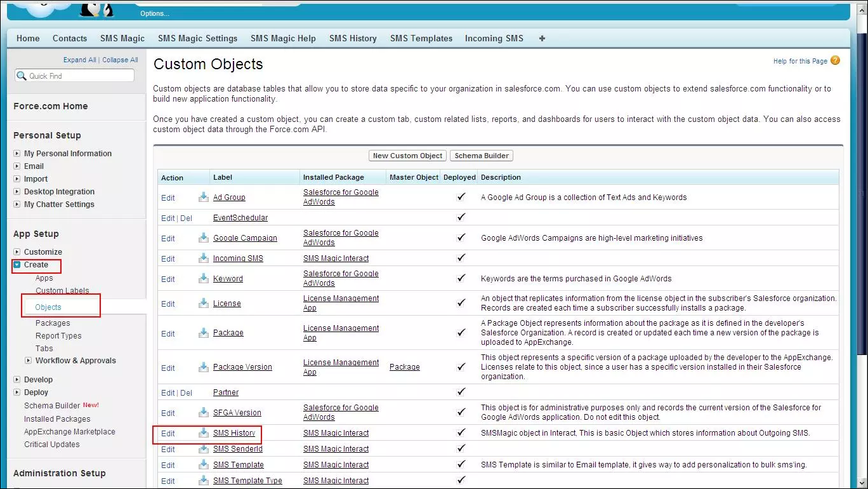Open the Home tab
The image size is (868, 489).
pyautogui.click(x=28, y=38)
